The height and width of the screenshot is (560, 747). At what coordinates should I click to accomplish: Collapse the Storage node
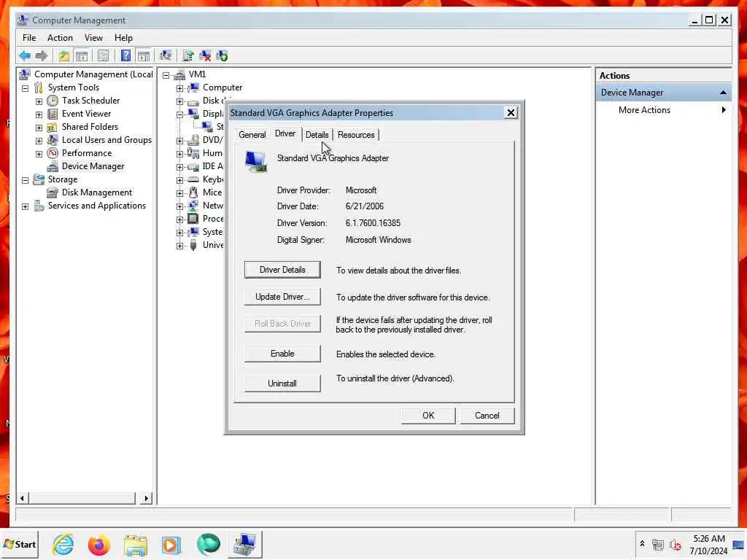(26, 180)
